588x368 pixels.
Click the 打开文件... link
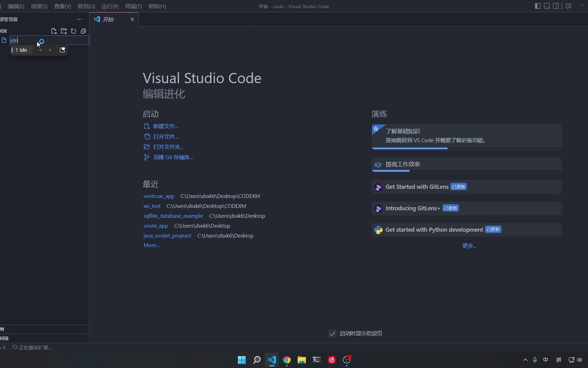[165, 137]
